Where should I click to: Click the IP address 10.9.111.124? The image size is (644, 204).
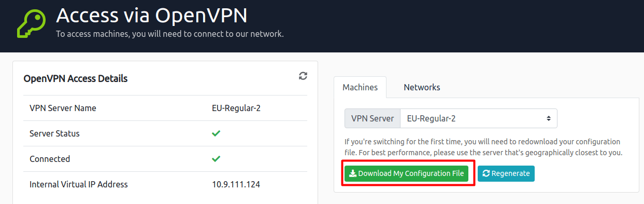coord(236,184)
